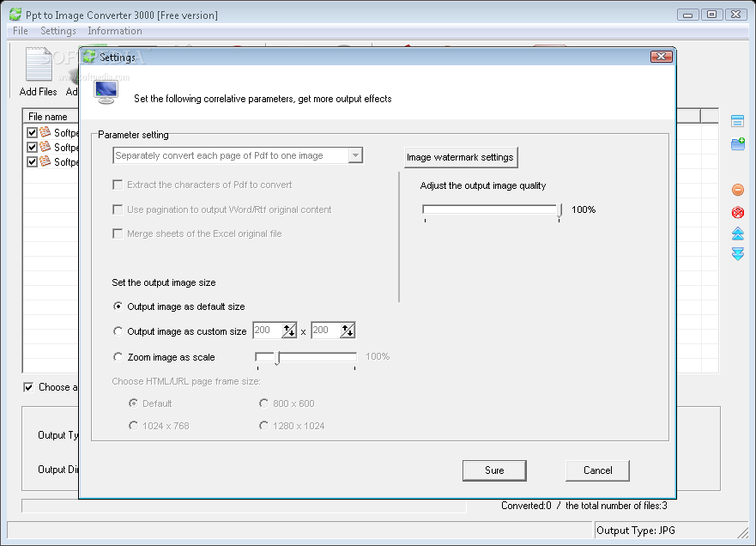Click the custom height spinner arrows
The width and height of the screenshot is (756, 546).
348,331
